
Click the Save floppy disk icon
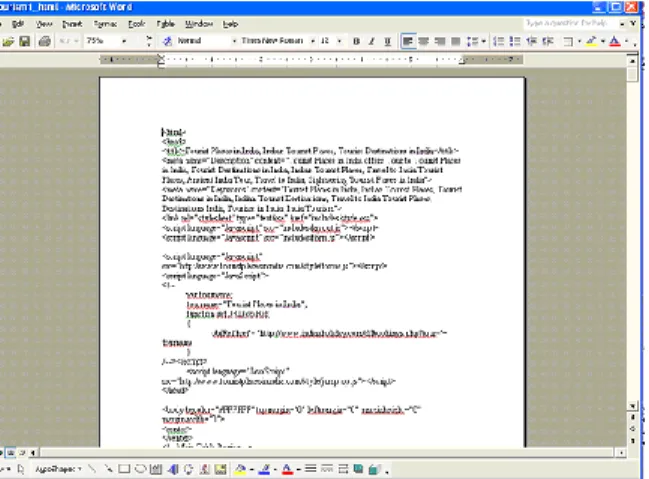(24, 41)
